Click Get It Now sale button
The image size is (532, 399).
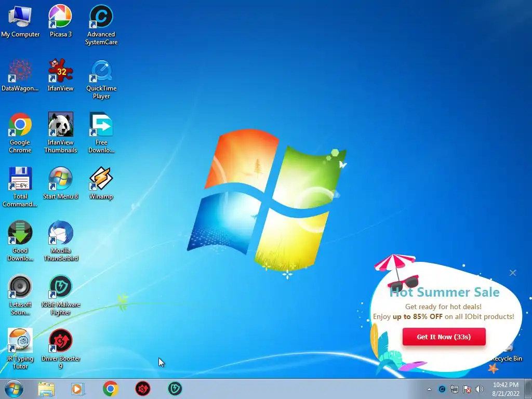click(x=444, y=337)
